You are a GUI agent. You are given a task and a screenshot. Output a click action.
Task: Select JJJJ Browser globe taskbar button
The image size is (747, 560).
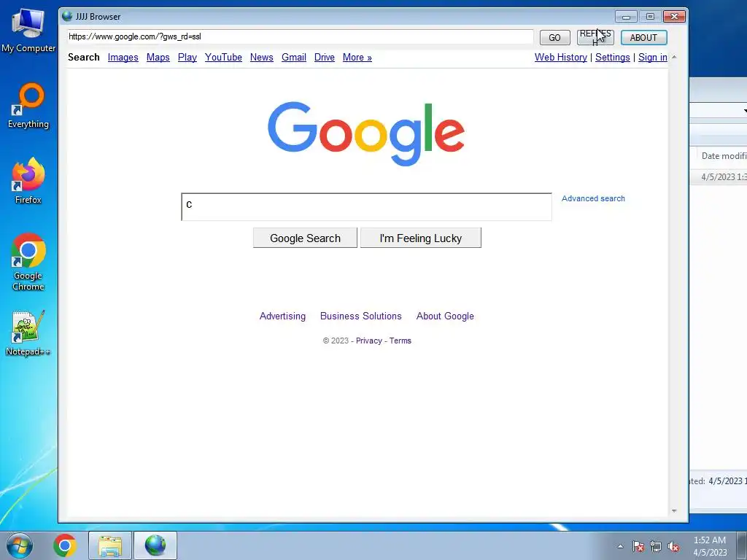coord(155,545)
